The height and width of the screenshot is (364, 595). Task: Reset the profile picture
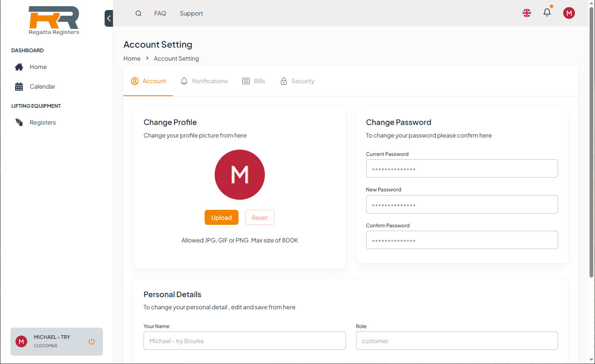tap(259, 217)
